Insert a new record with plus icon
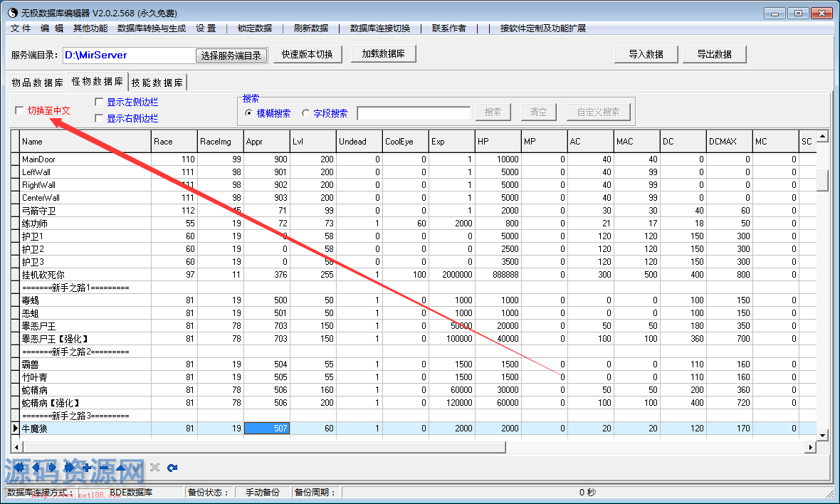Image resolution: width=840 pixels, height=504 pixels. click(x=87, y=468)
